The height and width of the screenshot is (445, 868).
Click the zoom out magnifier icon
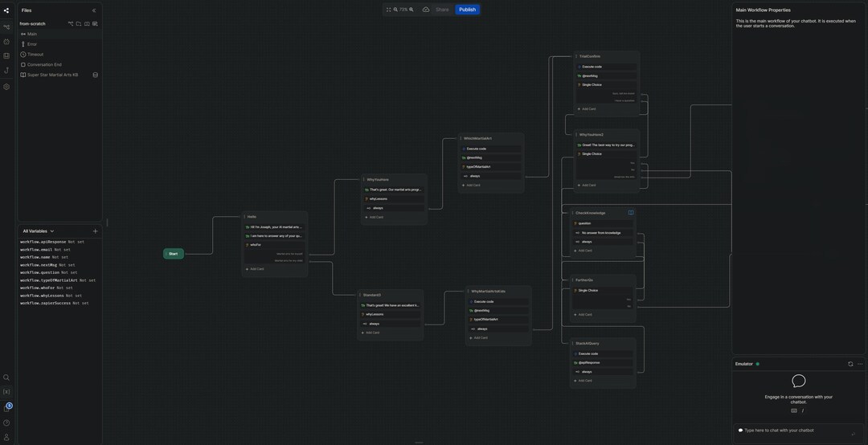pos(395,10)
